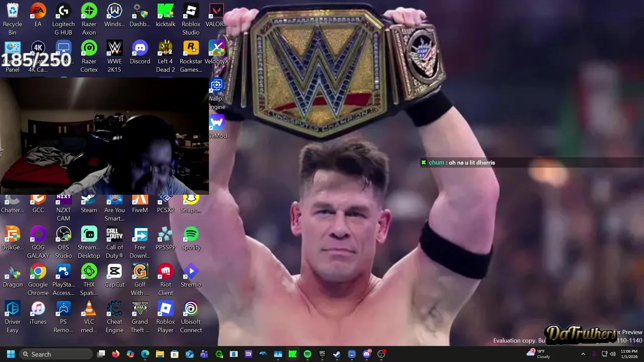Open Discord desktop shortcut
Viewport: 644px width, 362px height.
[x=140, y=52]
